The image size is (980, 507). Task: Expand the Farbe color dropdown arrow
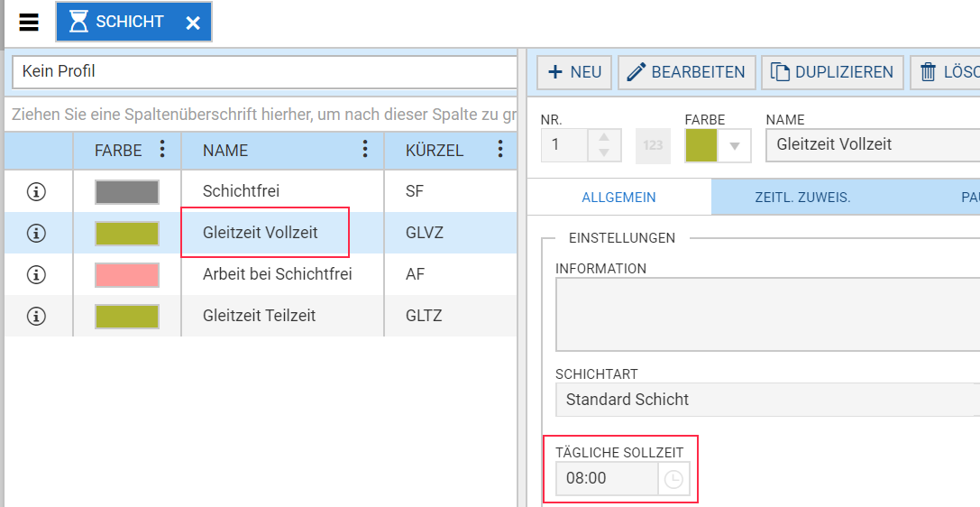[x=735, y=146]
